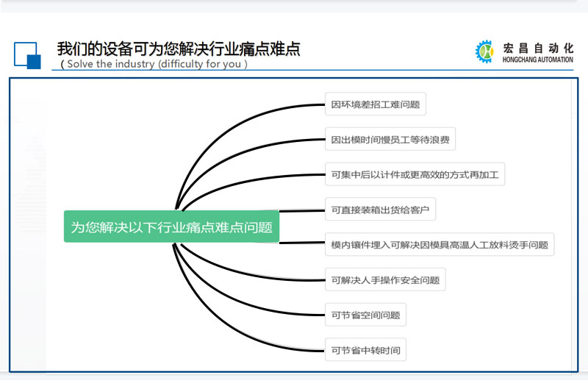Click the 可解决人手操作安全问题 node
Image resolution: width=588 pixels, height=389 pixels.
tap(385, 280)
